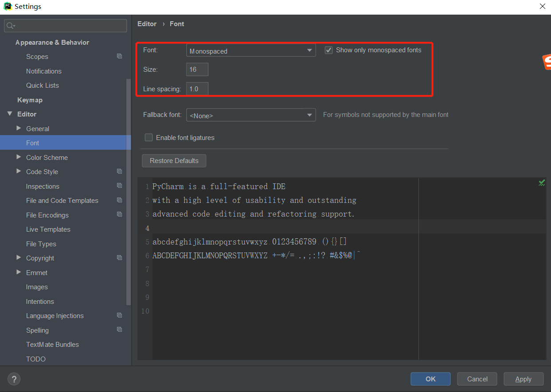Click preview line 'PyCharm is a full-featured IDE'
The height and width of the screenshot is (392, 551).
[219, 186]
